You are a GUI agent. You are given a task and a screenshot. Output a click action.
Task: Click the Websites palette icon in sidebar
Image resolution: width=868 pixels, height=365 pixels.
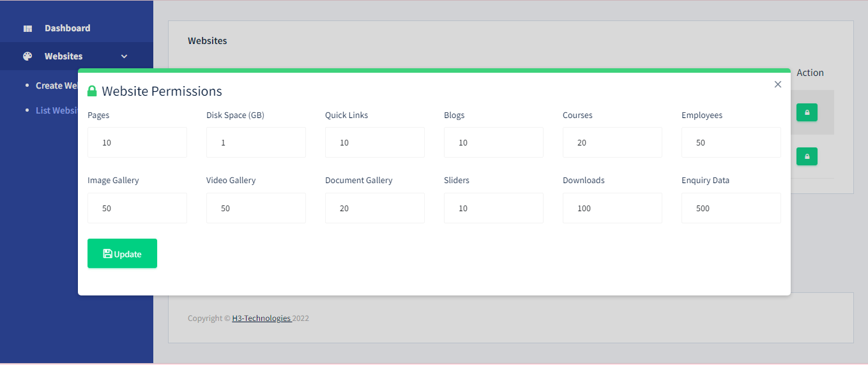tap(27, 56)
